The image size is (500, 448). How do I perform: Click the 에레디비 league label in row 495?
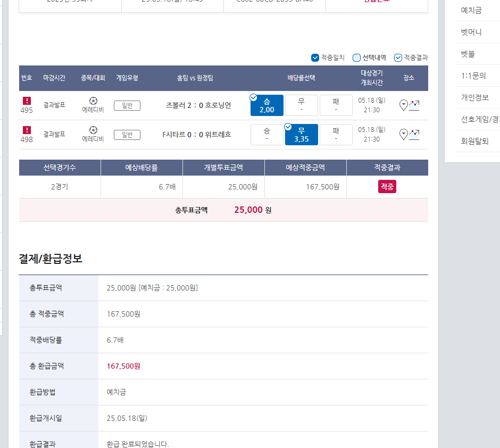point(93,110)
